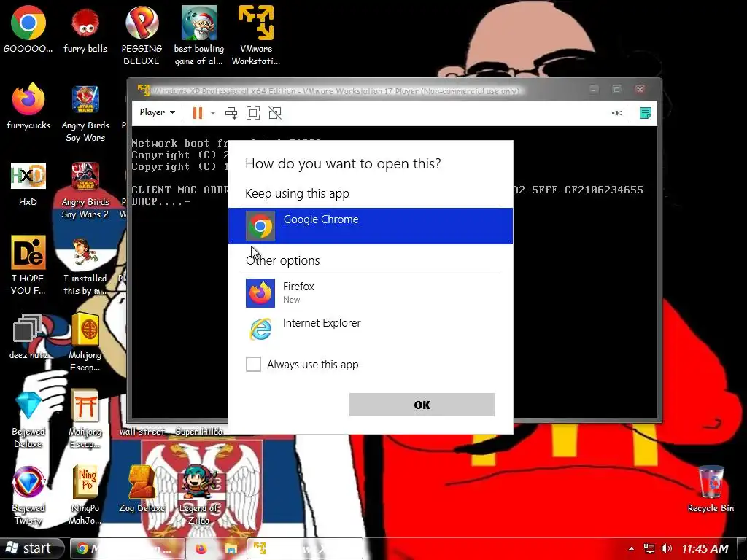
Task: Click the Firefox taskbar icon
Action: [201, 549]
